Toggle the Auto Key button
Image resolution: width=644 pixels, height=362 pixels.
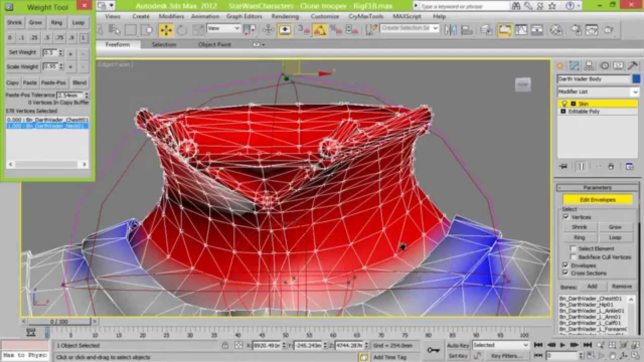[458, 345]
